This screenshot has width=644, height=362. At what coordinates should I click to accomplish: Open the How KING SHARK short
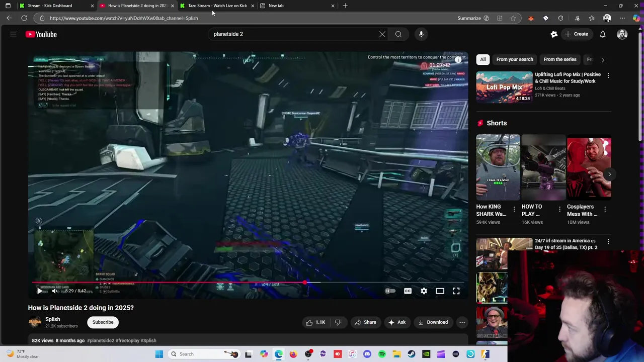point(498,167)
